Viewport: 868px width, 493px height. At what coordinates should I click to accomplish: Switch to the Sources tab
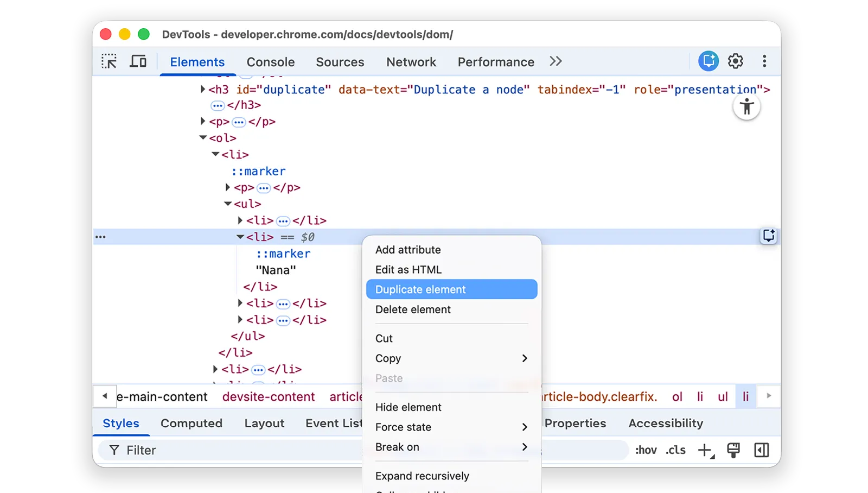coord(340,62)
